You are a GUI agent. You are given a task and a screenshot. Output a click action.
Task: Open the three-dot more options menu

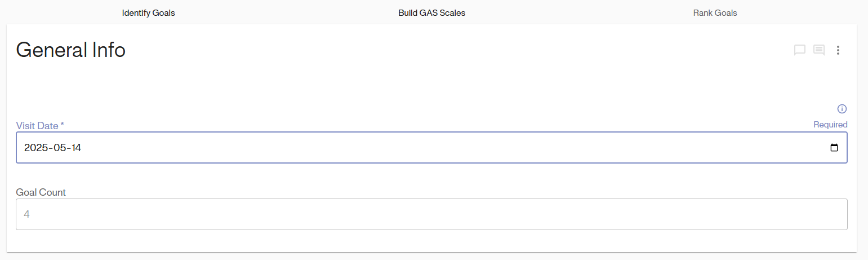tap(838, 50)
